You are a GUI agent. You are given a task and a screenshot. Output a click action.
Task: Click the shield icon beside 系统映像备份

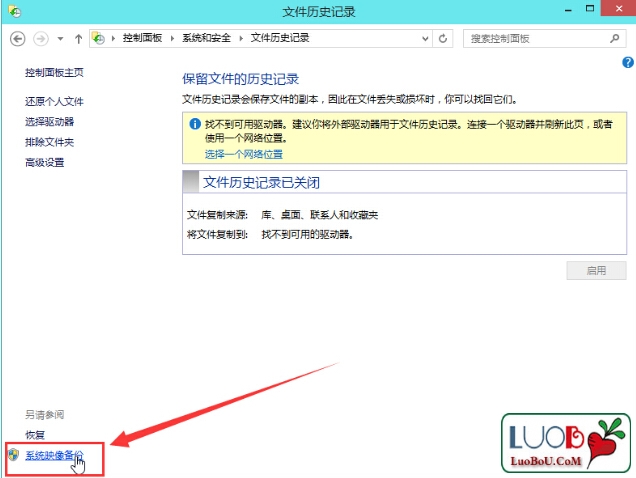point(13,455)
